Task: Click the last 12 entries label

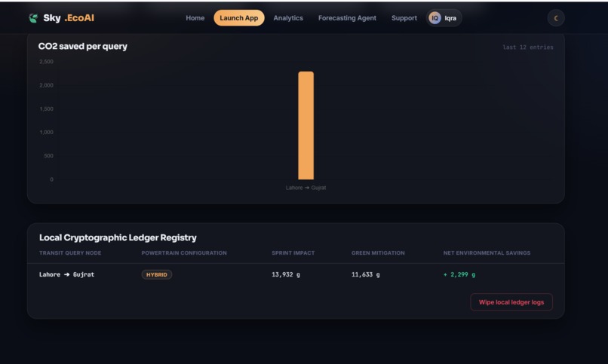Action: tap(528, 47)
